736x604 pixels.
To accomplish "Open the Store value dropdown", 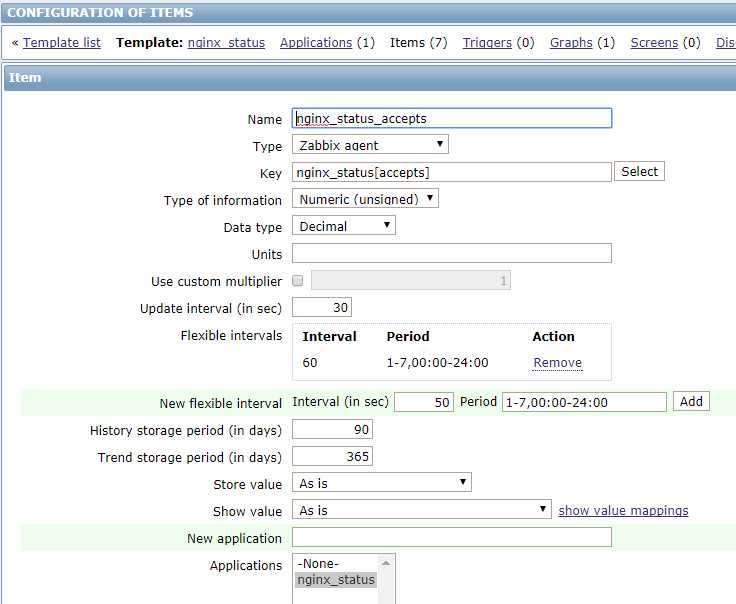I will coord(382,482).
